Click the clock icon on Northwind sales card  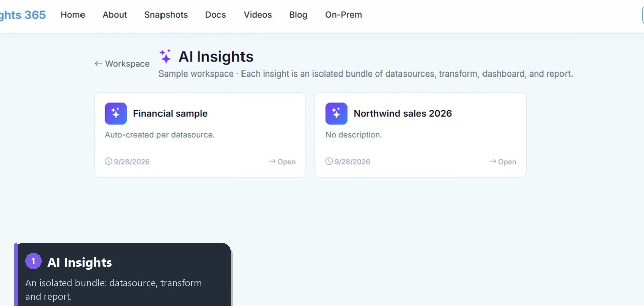(329, 161)
